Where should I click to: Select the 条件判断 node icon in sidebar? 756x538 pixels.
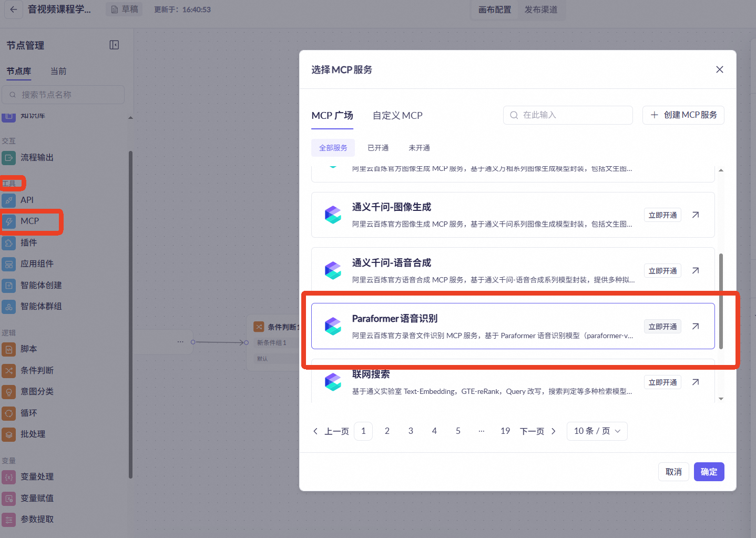(x=9, y=371)
